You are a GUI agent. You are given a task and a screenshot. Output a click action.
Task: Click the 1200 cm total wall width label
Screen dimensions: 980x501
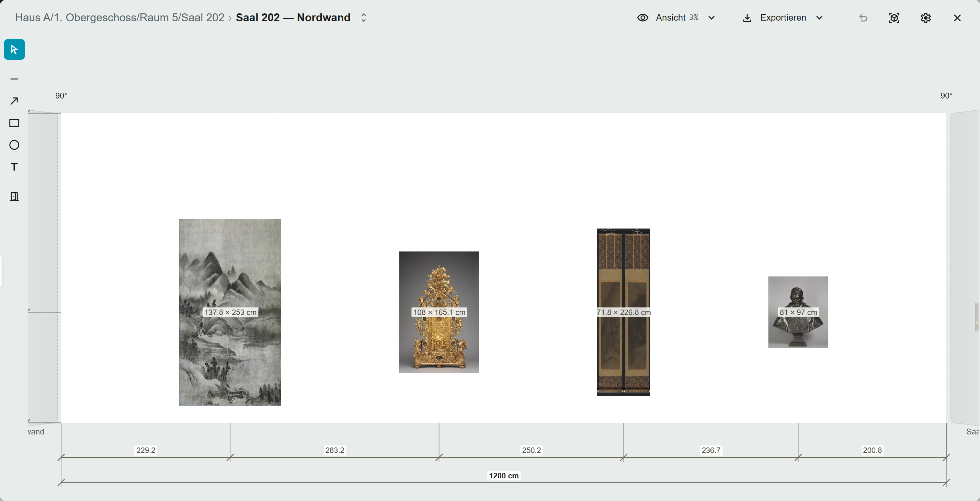(504, 476)
